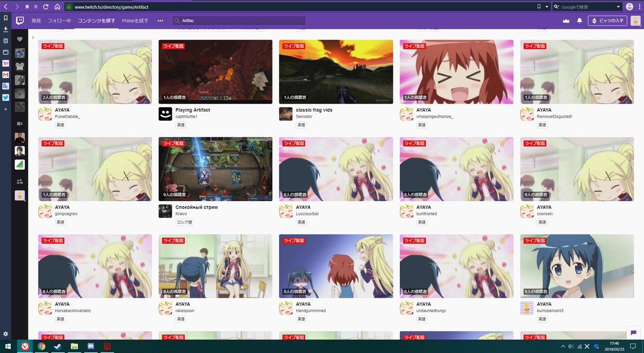Image resolution: width=644 pixels, height=353 pixels.
Task: Show hidden system tray icons
Action: tap(563, 347)
